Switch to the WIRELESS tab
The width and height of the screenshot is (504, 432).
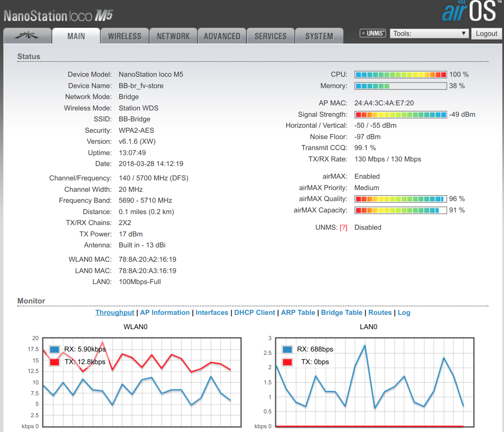(125, 36)
